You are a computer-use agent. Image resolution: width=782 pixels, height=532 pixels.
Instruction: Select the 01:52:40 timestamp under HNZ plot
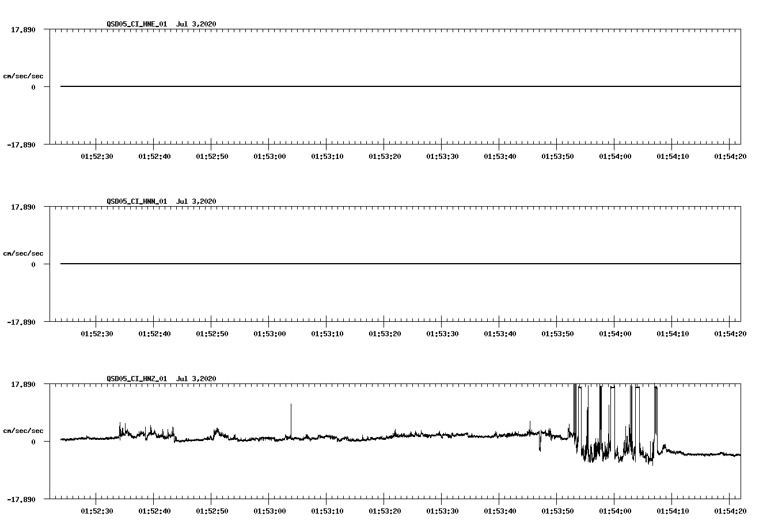[x=154, y=511]
